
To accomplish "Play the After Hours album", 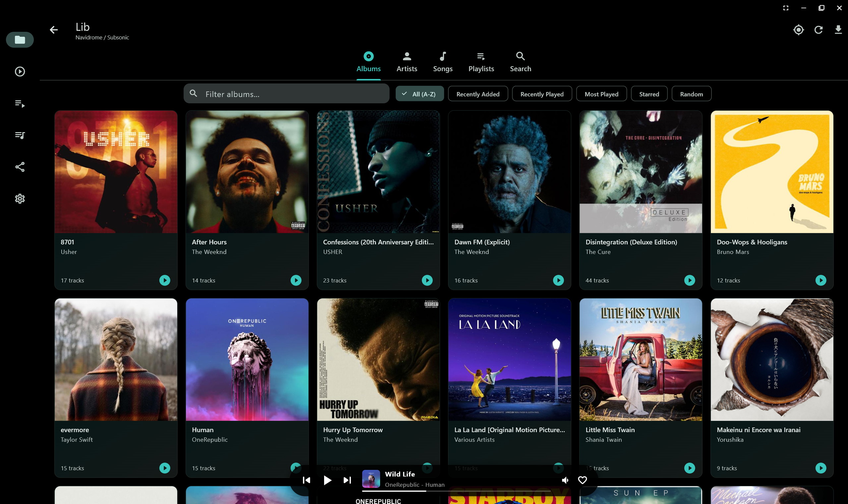I will [296, 280].
